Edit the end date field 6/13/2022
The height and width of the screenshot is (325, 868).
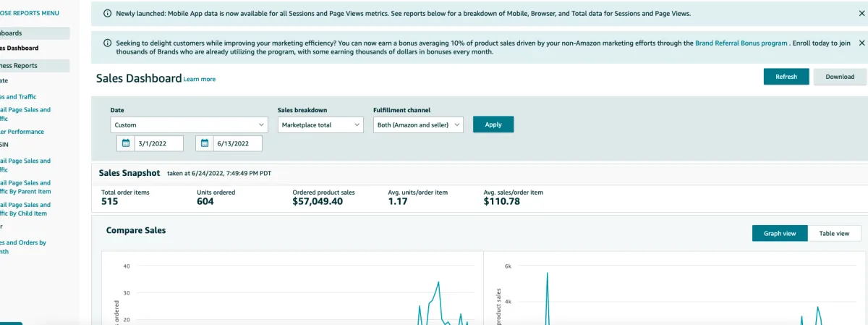pyautogui.click(x=238, y=143)
